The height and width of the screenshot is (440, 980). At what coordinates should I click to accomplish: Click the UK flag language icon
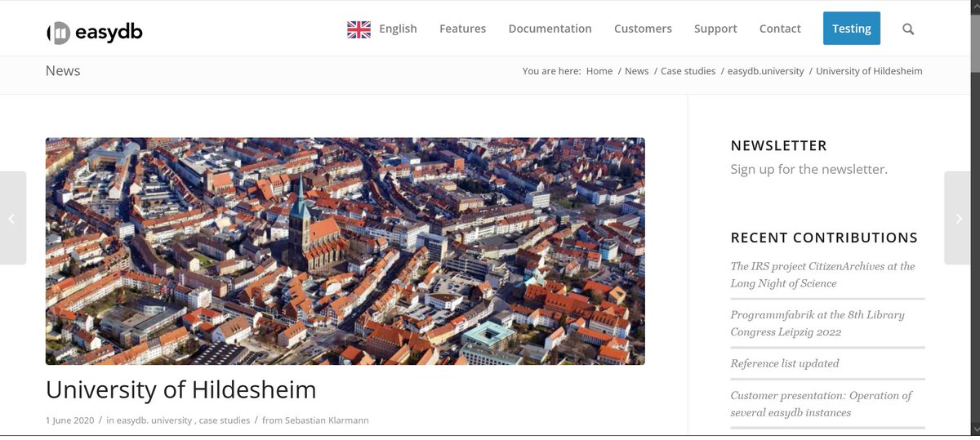359,29
